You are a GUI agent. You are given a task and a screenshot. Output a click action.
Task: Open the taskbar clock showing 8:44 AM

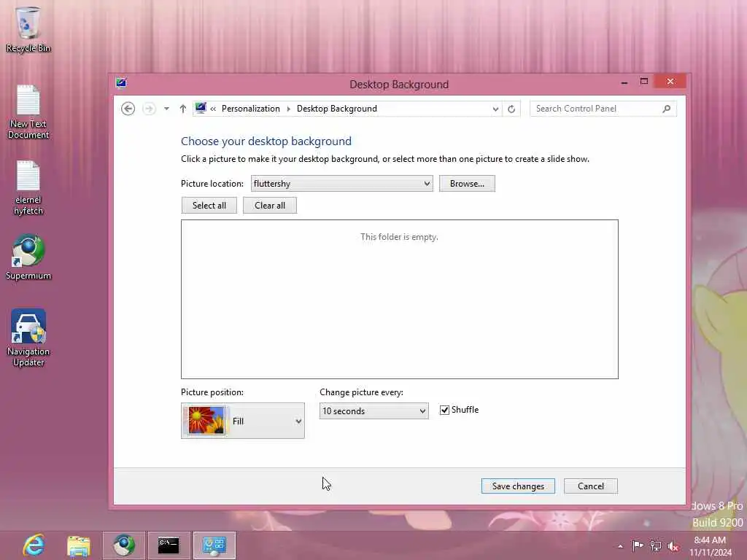click(710, 546)
